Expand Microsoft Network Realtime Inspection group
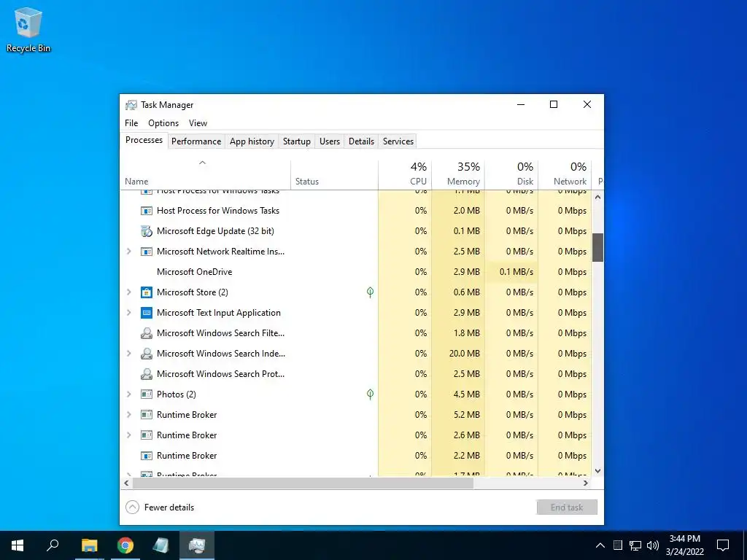 point(128,252)
